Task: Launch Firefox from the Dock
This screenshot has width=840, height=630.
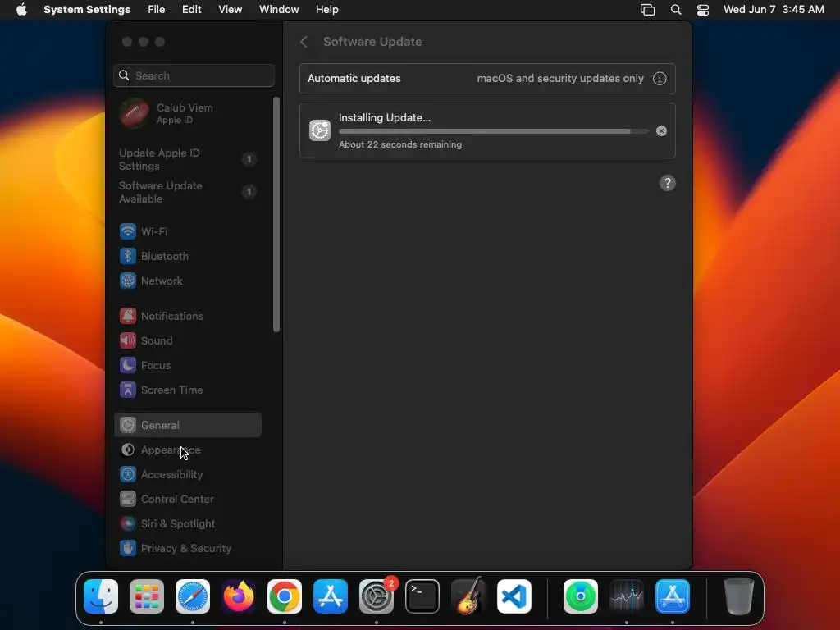Action: coord(239,596)
